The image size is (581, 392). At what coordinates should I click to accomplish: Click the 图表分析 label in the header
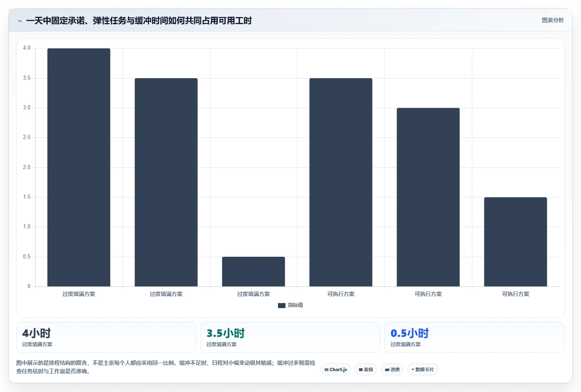click(x=553, y=20)
